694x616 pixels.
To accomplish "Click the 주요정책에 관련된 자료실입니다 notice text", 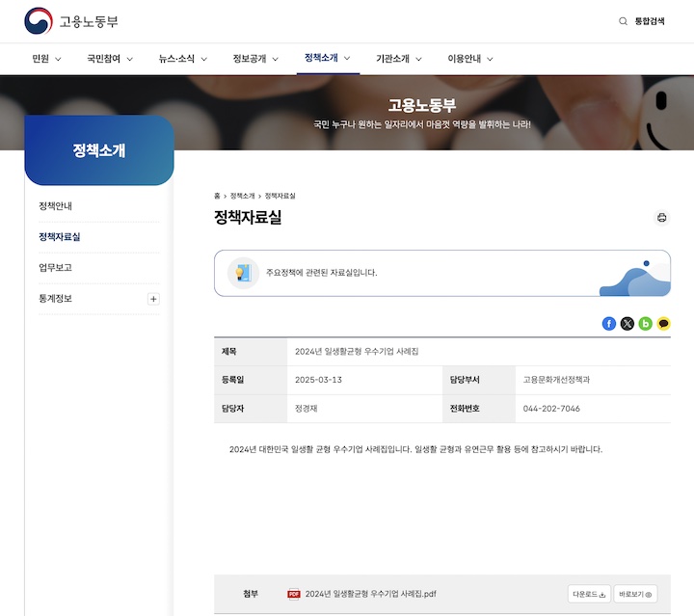I will click(321, 273).
